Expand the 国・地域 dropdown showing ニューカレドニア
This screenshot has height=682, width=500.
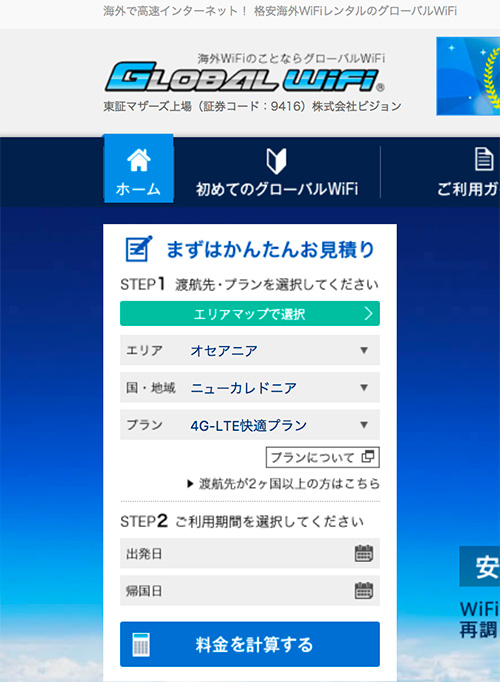coord(250,387)
